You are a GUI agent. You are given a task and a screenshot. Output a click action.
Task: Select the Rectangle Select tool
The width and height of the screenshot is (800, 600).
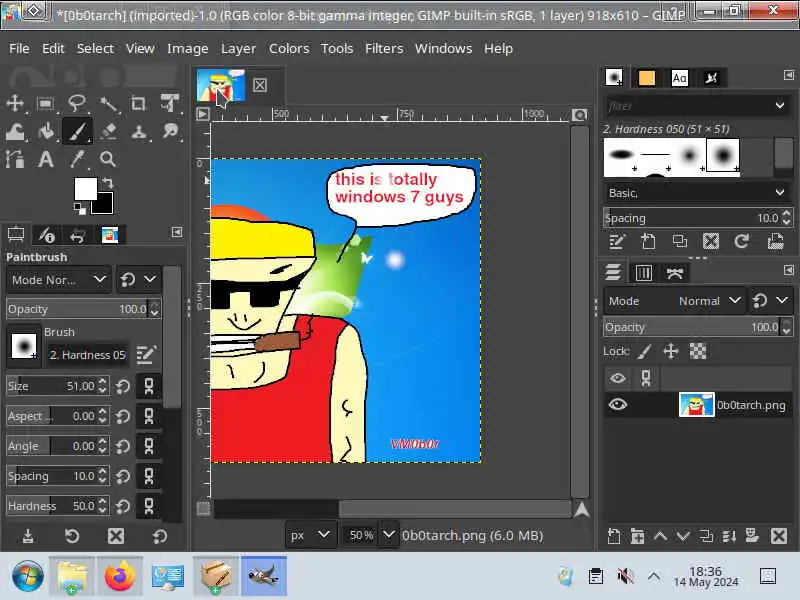click(x=46, y=104)
